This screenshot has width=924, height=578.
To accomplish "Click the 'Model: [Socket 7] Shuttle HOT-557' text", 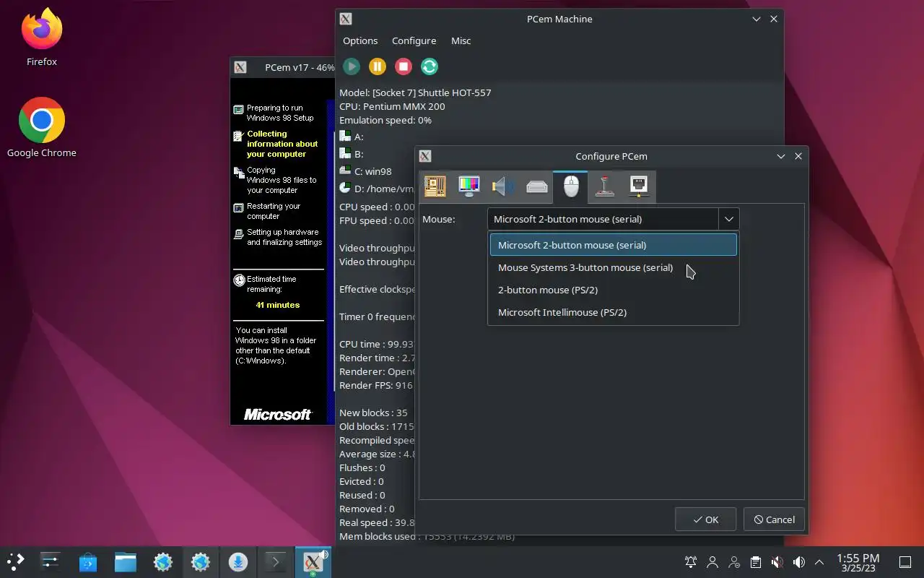I will coord(415,92).
